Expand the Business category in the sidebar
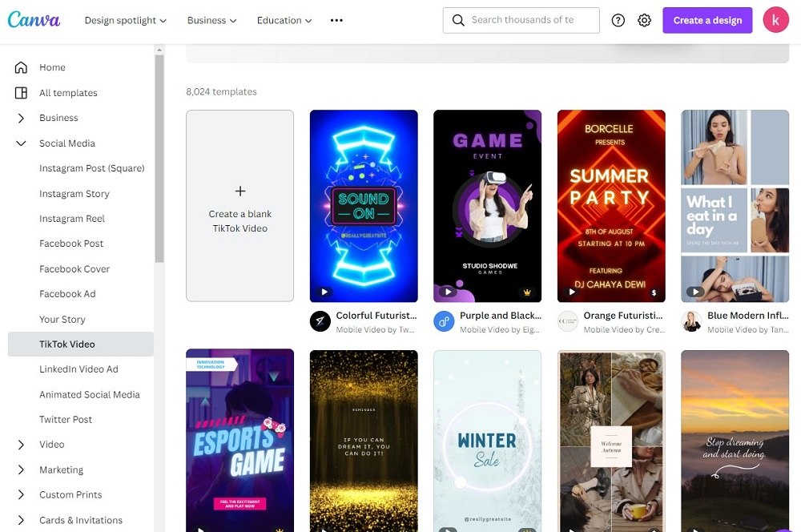Image resolution: width=801 pixels, height=532 pixels. tap(20, 118)
